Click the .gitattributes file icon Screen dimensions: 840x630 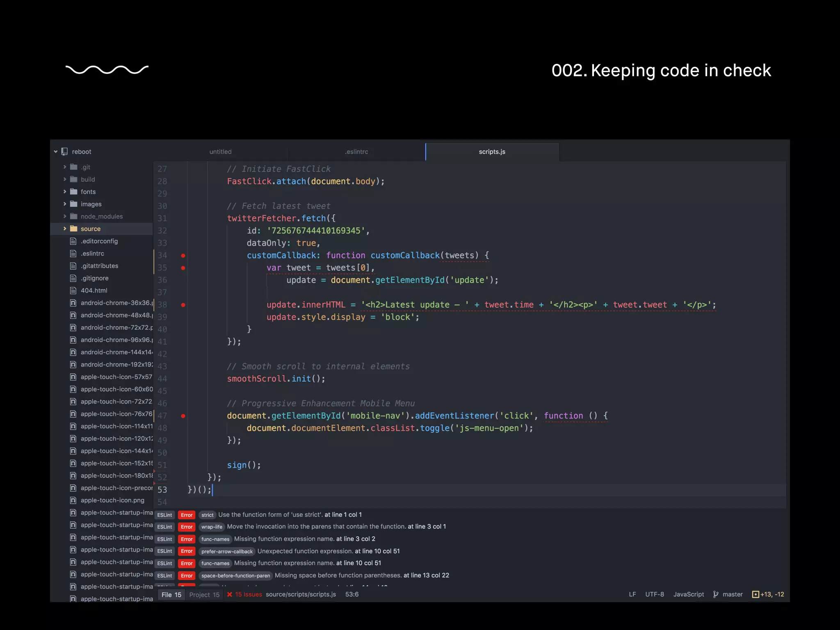73,266
